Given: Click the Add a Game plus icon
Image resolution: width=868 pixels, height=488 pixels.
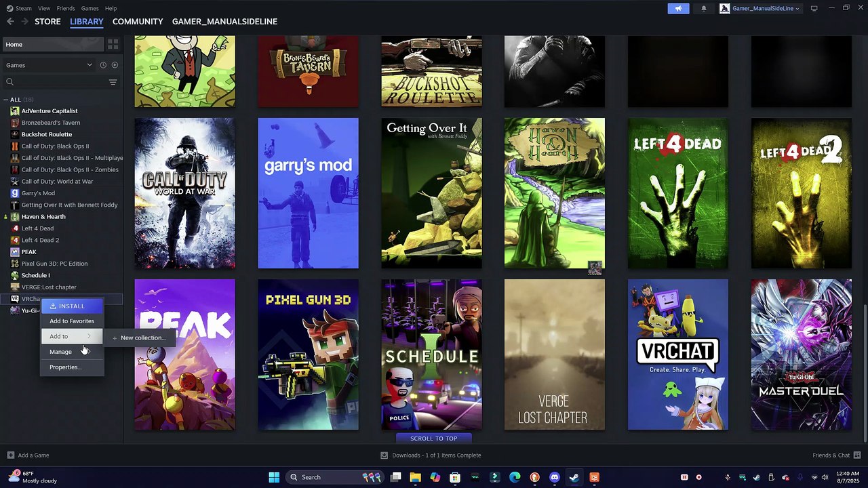Looking at the screenshot, I should pyautogui.click(x=10, y=455).
